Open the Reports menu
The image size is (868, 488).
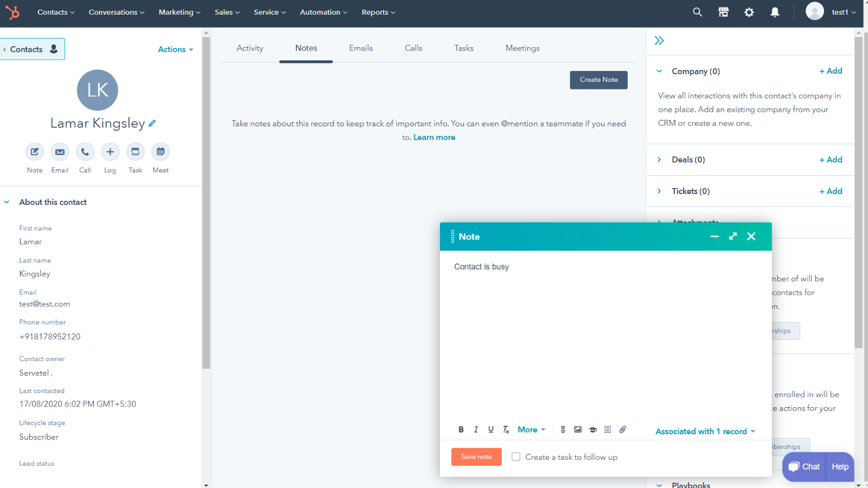[378, 12]
